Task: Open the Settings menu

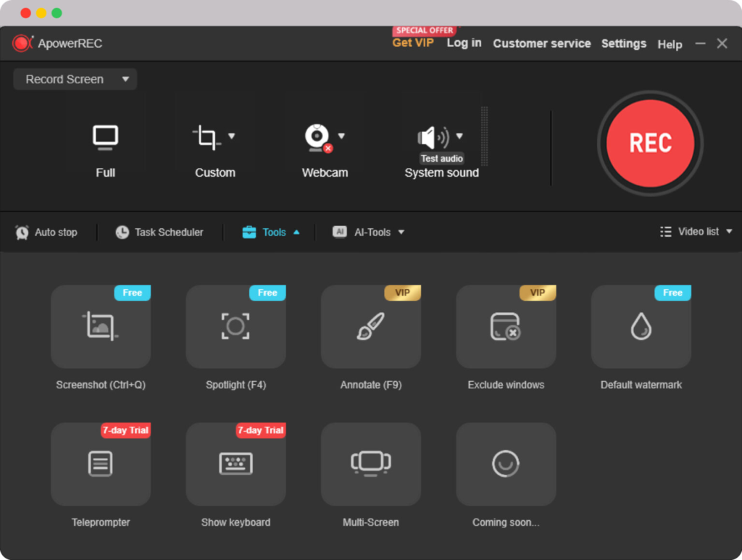Action: pos(623,43)
